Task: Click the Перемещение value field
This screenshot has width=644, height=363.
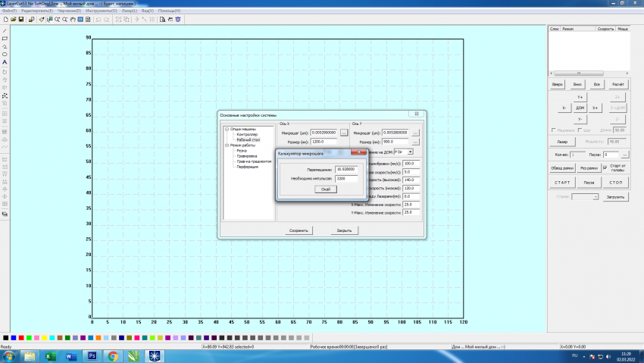Action: pos(346,169)
